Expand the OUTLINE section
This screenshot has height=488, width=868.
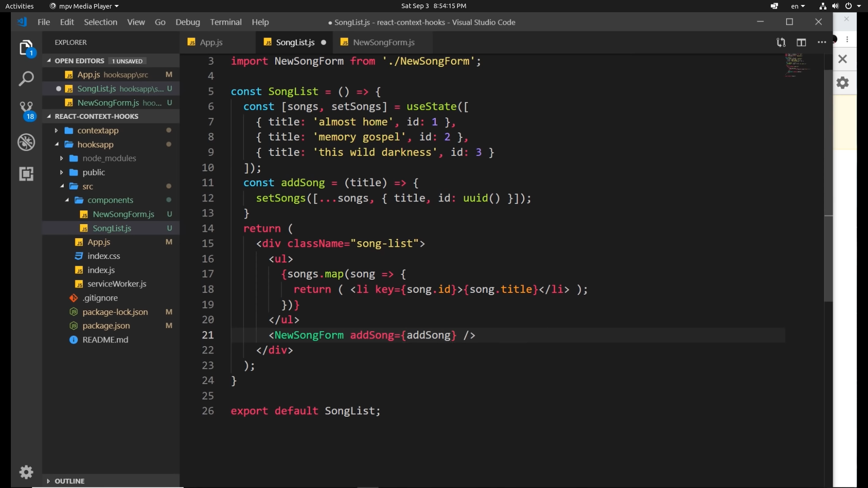click(x=69, y=481)
